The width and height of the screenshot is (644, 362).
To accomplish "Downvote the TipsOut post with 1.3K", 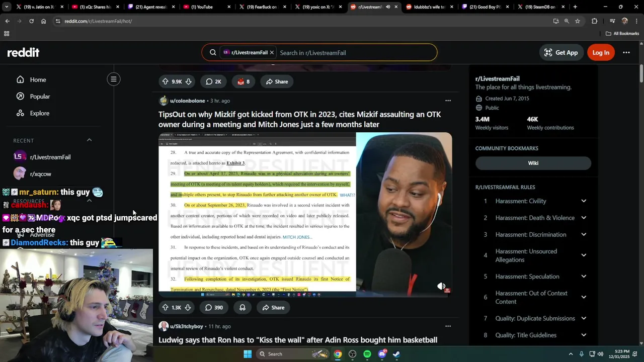I will pos(188,308).
